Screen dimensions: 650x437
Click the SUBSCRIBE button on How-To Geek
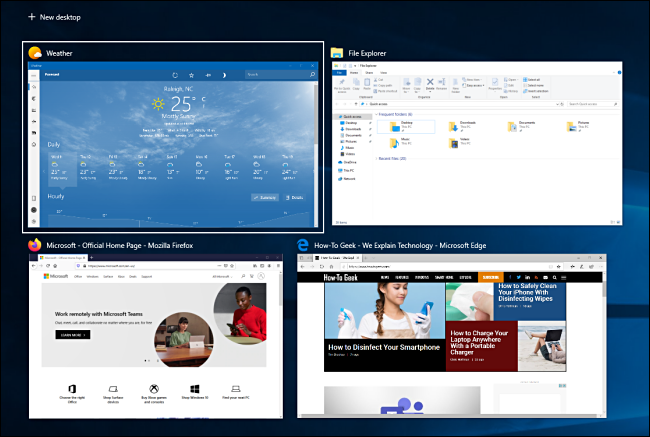tap(490, 277)
